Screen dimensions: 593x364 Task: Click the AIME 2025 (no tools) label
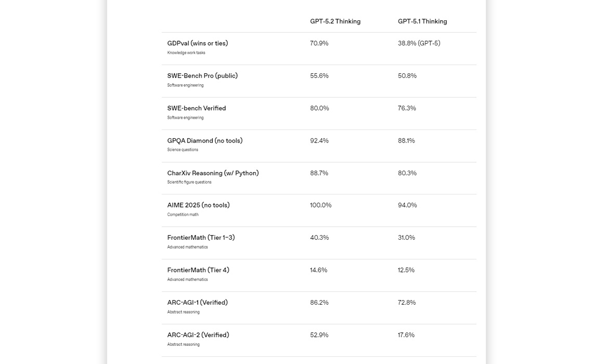pyautogui.click(x=198, y=205)
